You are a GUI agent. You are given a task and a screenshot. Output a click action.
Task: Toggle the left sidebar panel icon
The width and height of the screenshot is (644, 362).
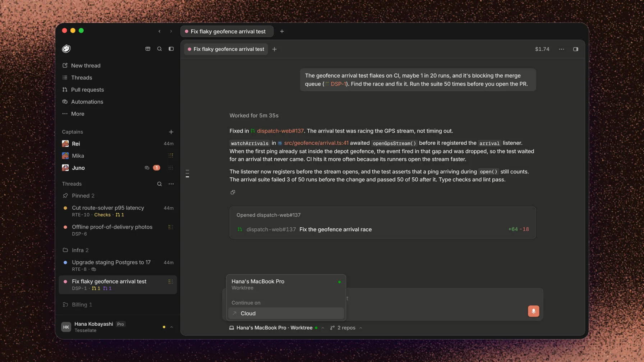coord(171,49)
